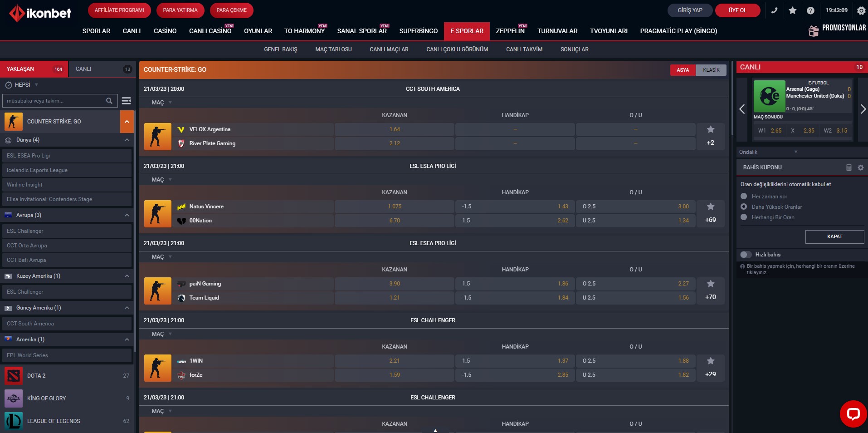The image size is (868, 433).
Task: Open the Ondalık odds format dropdown
Action: tap(768, 152)
